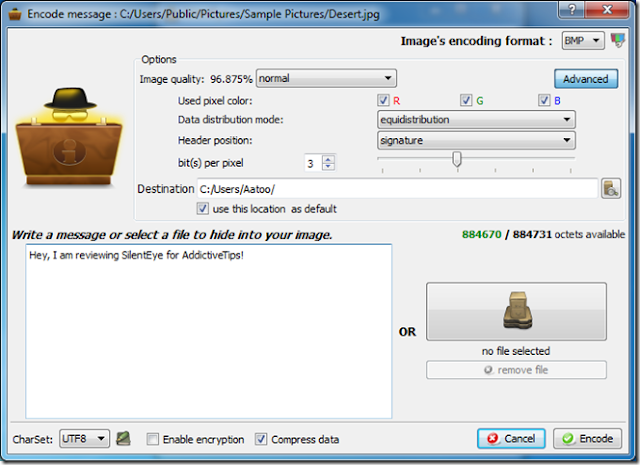640x465 pixels.
Task: Toggle the G pixel color checkbox
Action: point(466,100)
